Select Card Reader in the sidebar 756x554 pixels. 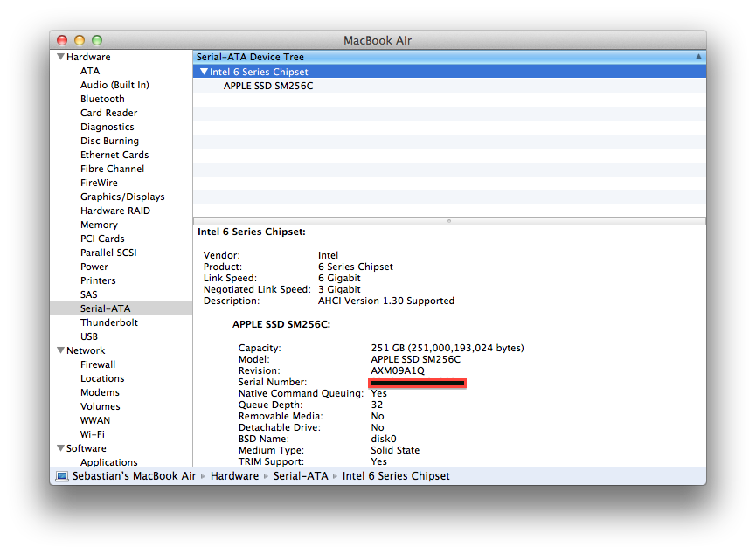click(x=109, y=113)
